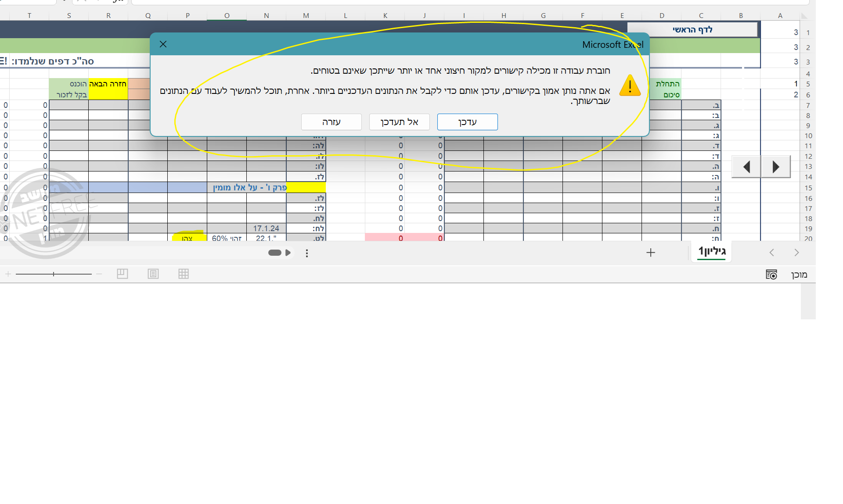The image size is (843, 504).
Task: Click the cell containing 60% זהוי
Action: point(227,238)
